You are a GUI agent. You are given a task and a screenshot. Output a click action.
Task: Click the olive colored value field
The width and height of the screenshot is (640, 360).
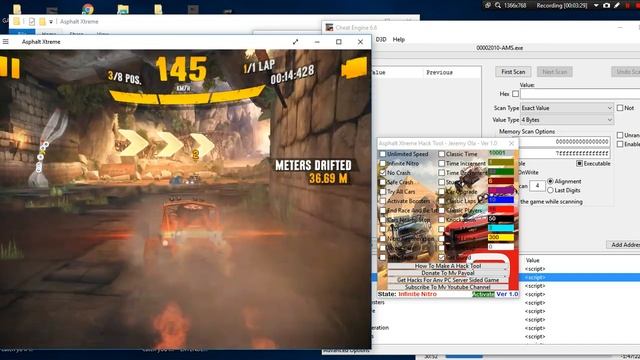501,162
